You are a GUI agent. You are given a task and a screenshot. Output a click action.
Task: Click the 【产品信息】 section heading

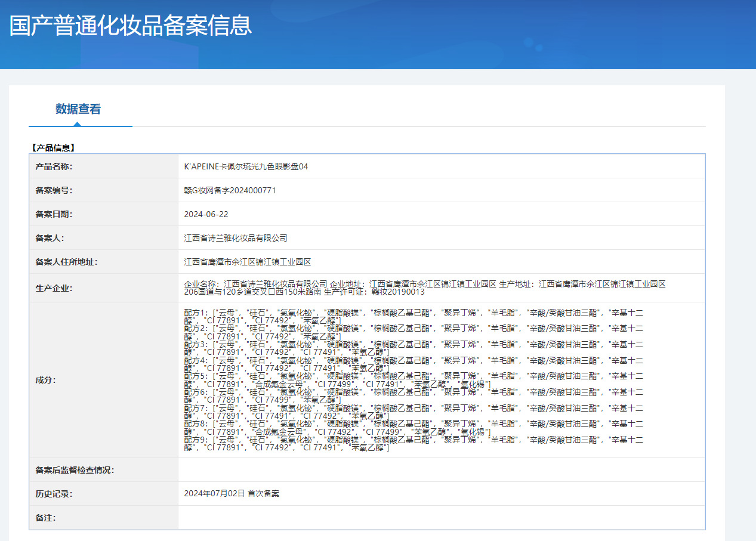(x=53, y=147)
